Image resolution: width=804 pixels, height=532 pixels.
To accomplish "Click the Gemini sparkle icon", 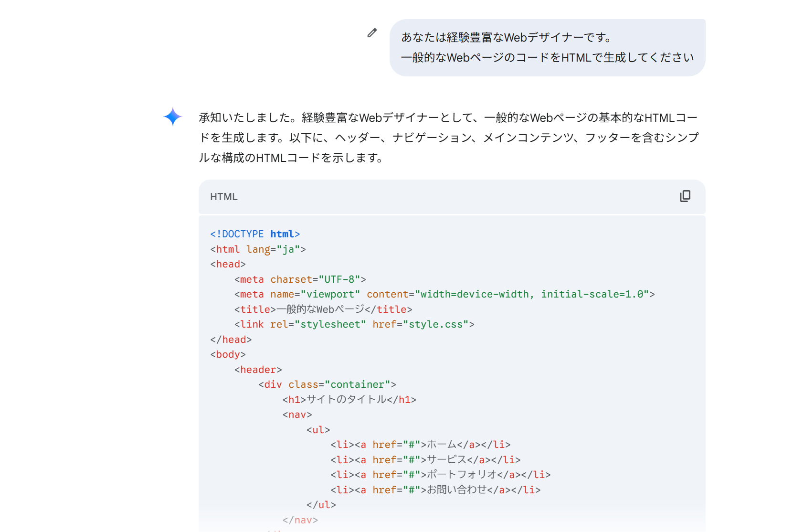I will tap(173, 117).
